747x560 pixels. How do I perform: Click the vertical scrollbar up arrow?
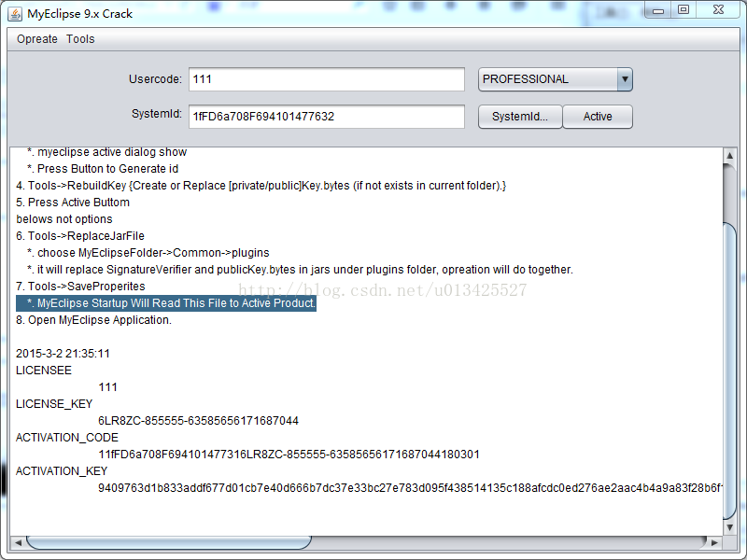pos(729,156)
